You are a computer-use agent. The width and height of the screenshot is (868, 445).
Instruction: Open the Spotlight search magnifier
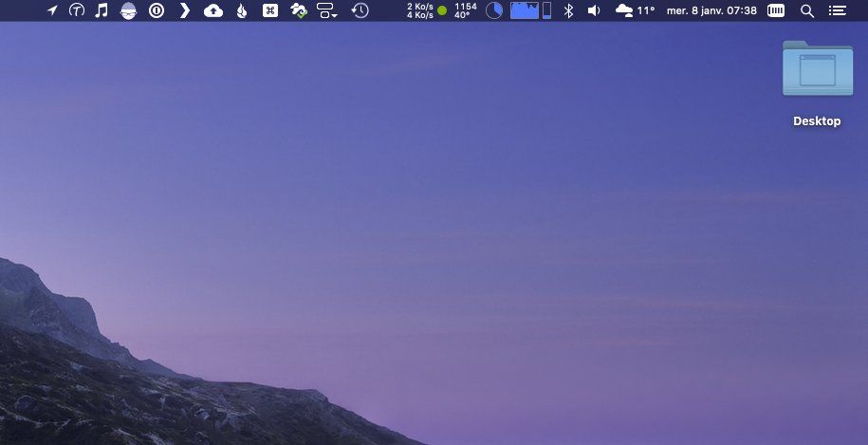(807, 10)
